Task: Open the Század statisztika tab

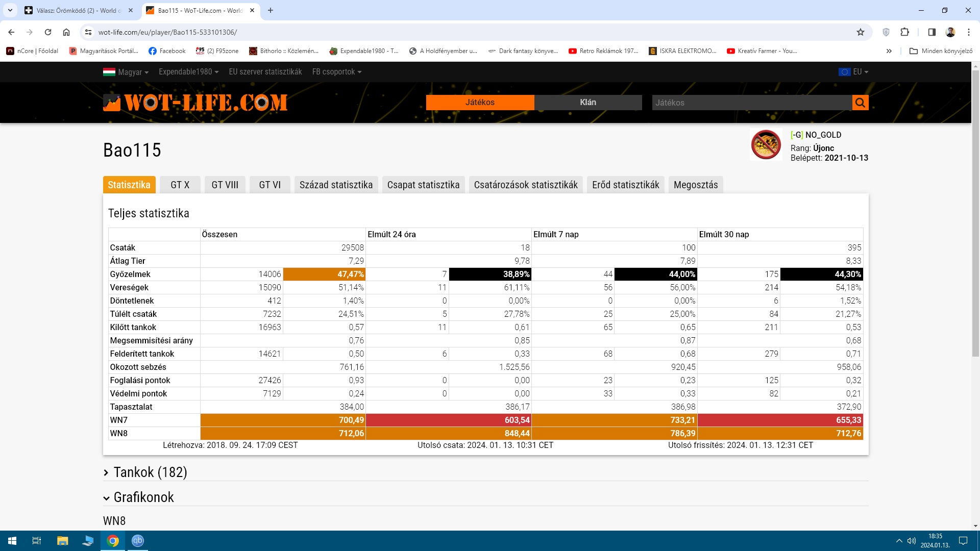Action: (336, 185)
